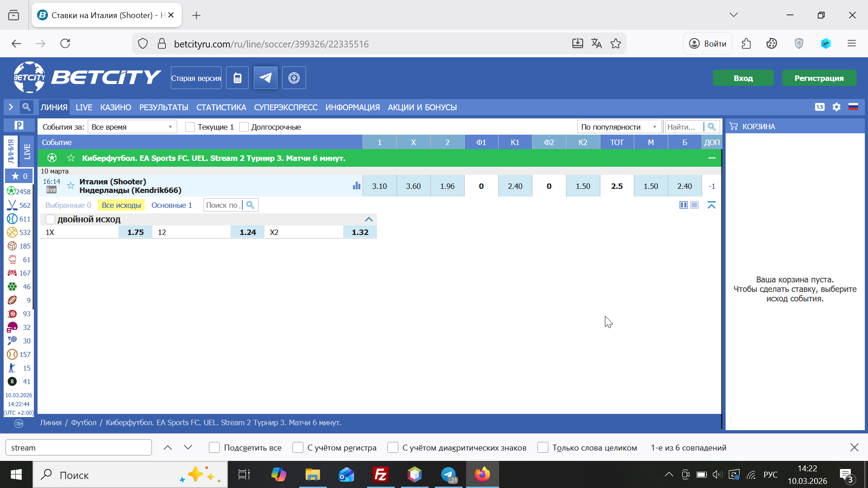Add the Италия match to favorites with its star

(x=71, y=186)
